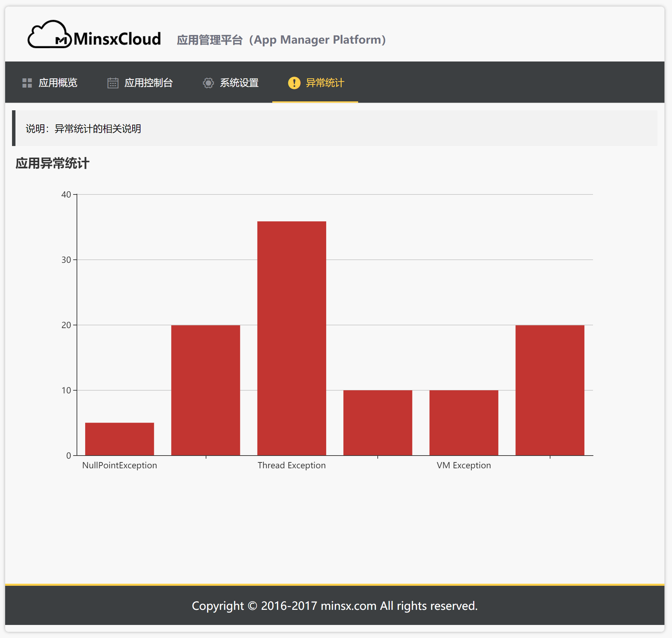Open the 系统设置 tab
The image size is (672, 638).
tap(239, 83)
